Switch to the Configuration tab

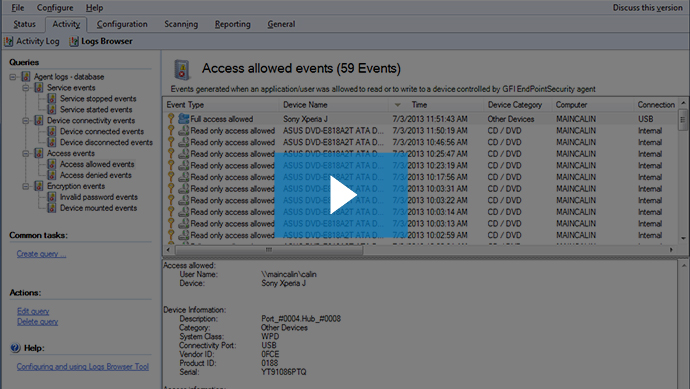(122, 24)
